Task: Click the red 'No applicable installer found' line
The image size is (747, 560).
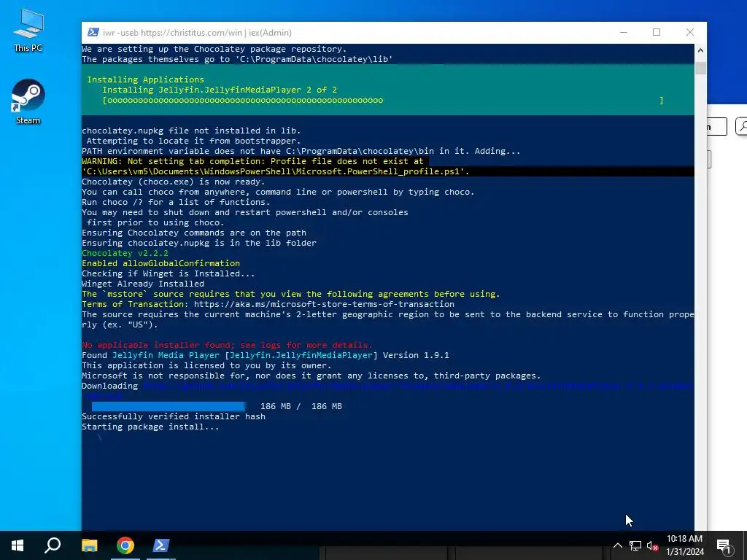Action: (x=227, y=345)
